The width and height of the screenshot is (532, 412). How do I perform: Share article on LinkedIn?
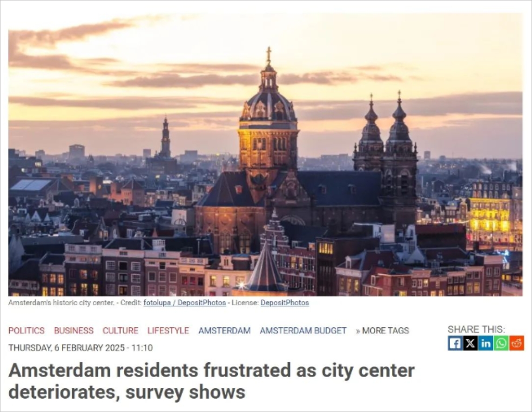tap(485, 343)
